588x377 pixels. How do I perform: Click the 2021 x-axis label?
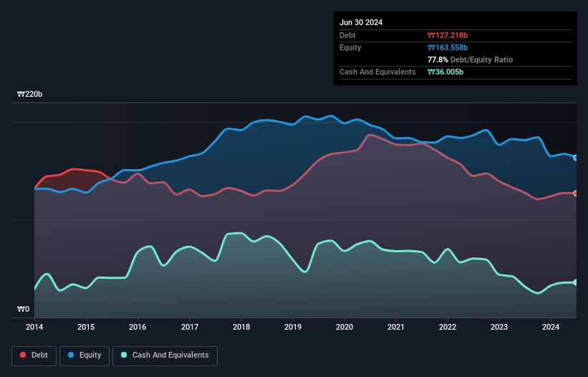click(x=396, y=327)
